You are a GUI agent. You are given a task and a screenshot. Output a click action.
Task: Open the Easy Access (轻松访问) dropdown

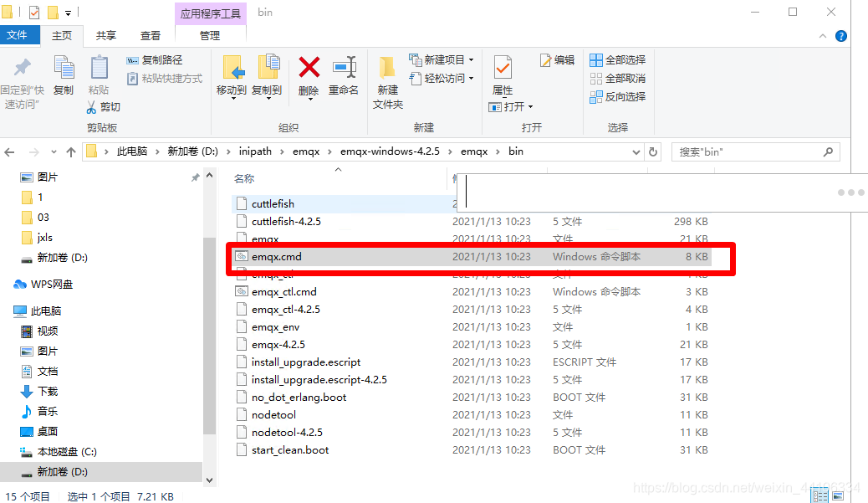(442, 78)
